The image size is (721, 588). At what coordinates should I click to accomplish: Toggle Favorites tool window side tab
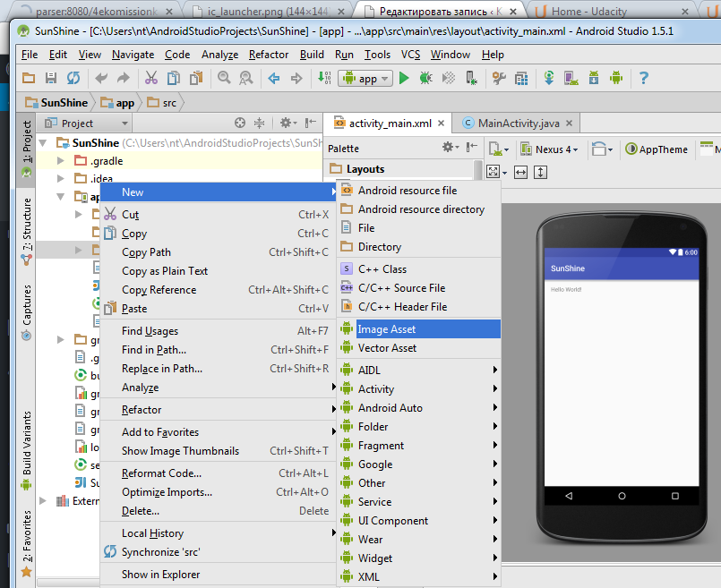click(27, 542)
